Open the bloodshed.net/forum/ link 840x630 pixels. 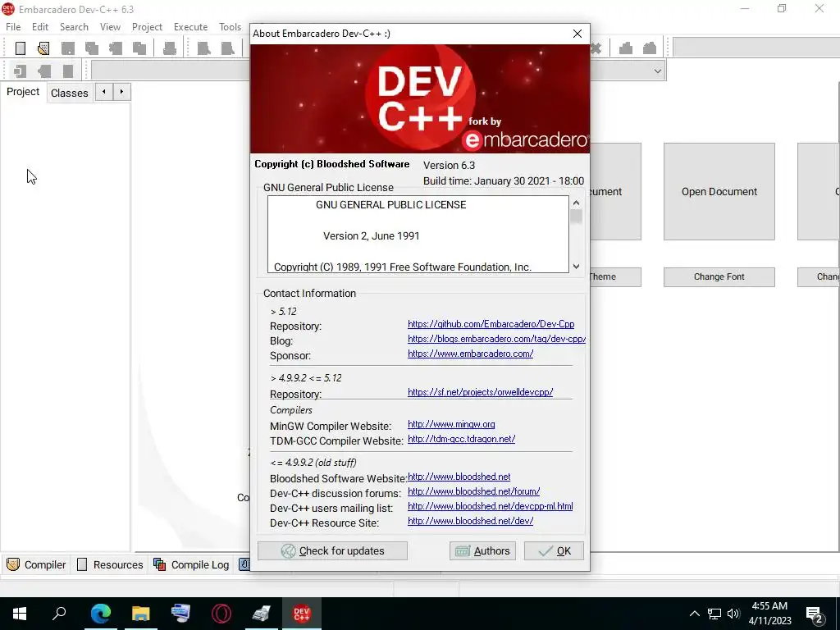coord(473,491)
